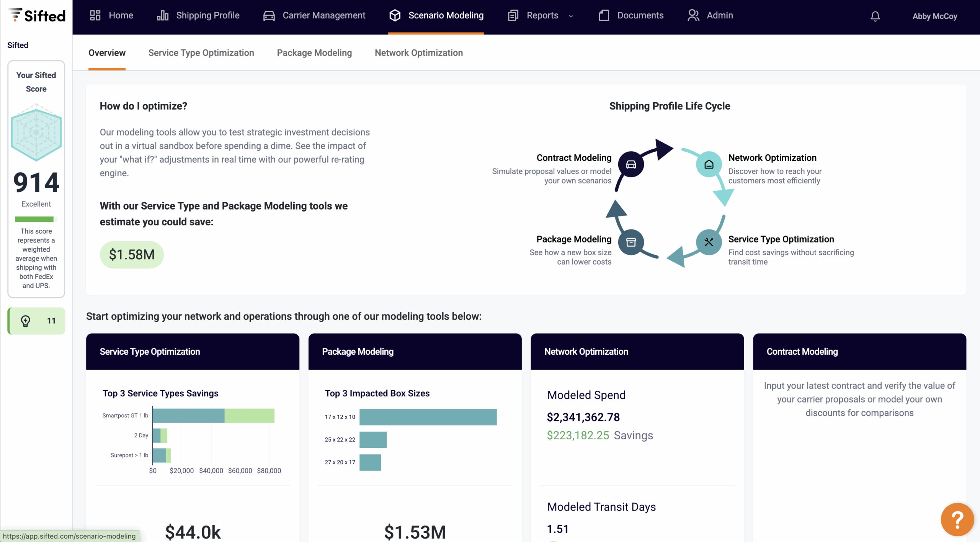Open Admin in the navigation bar

[710, 15]
